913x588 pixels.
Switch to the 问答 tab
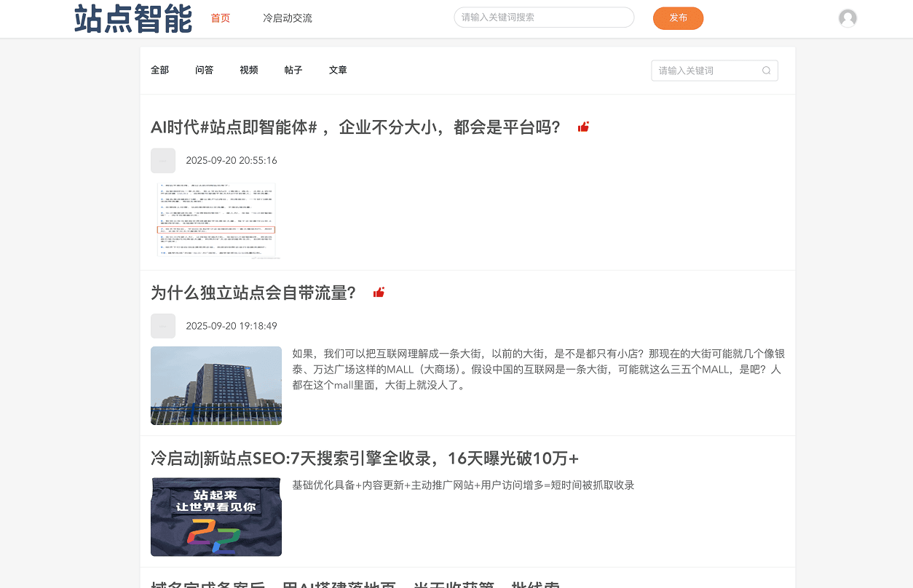(205, 71)
